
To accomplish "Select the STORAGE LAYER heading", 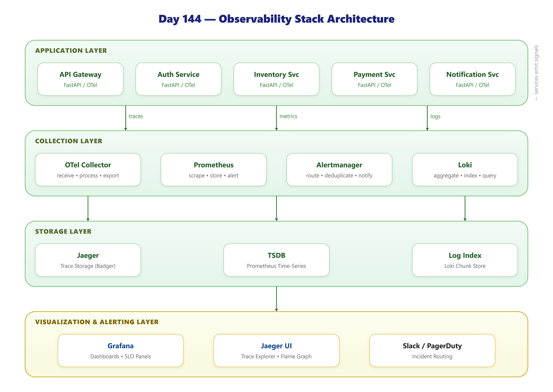I will [63, 232].
